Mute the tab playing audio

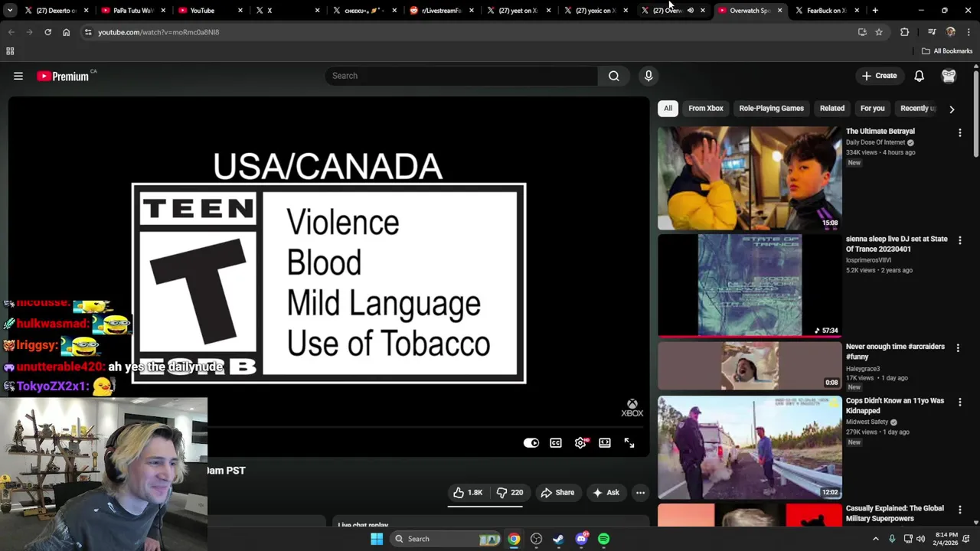[x=690, y=11]
